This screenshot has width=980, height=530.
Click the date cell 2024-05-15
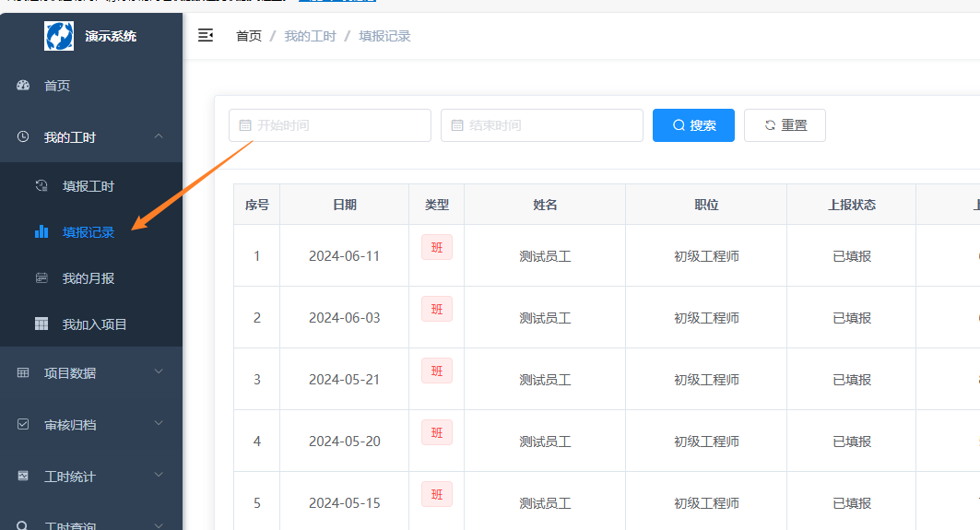[x=345, y=503]
